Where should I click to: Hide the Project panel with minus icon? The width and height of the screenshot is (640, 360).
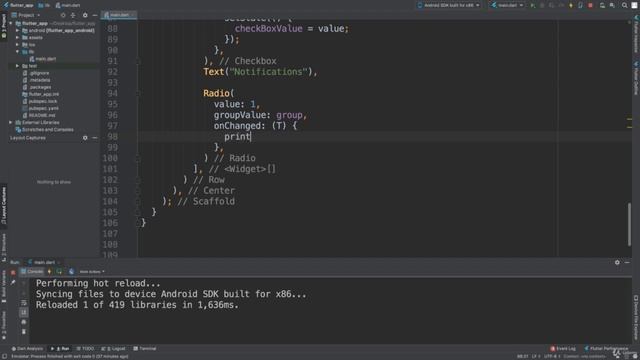click(95, 15)
